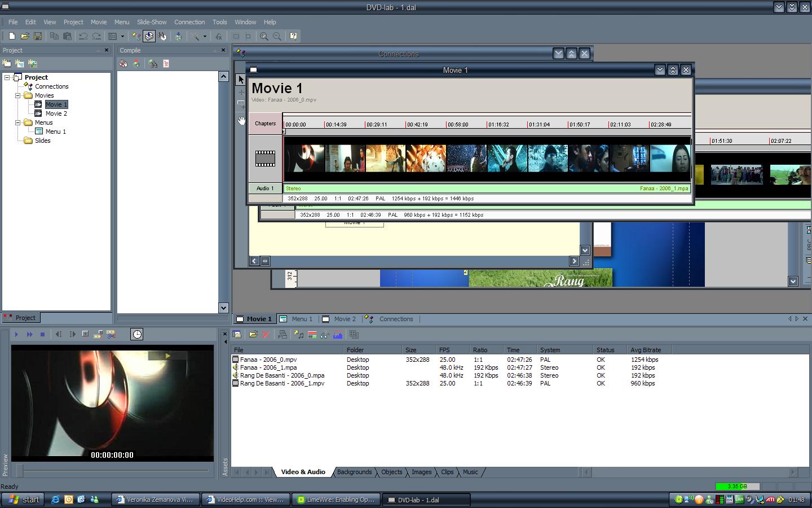Image resolution: width=812 pixels, height=508 pixels.
Task: Click the import asset folder icon
Action: [x=253, y=335]
